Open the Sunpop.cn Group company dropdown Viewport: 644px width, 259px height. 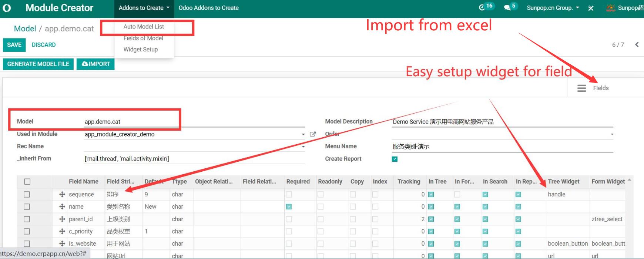(x=553, y=8)
